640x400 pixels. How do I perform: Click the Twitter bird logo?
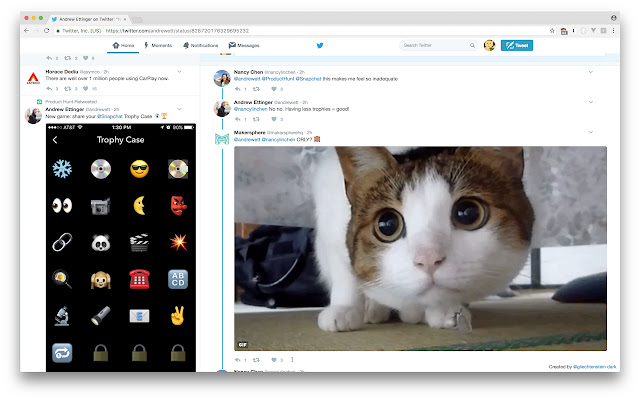click(x=320, y=45)
